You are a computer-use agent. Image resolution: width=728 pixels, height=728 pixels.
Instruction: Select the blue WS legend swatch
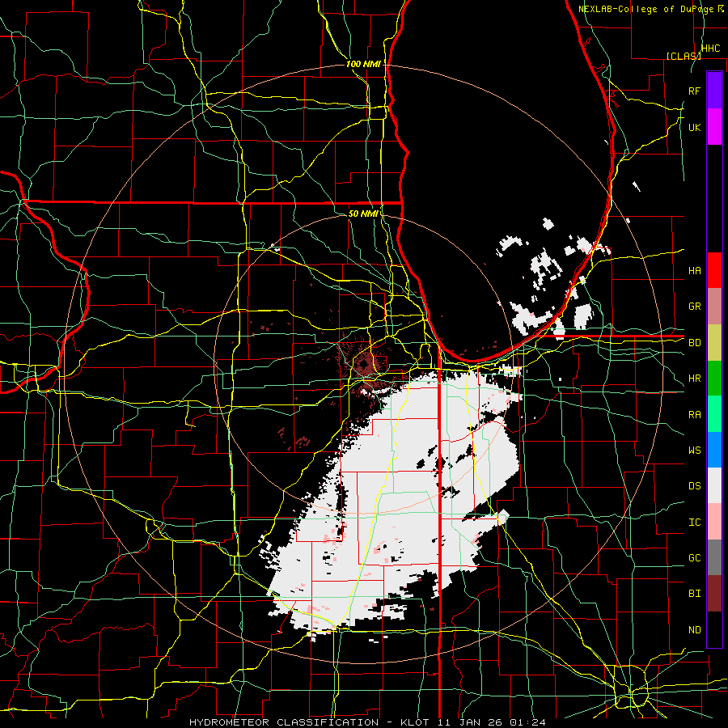[x=714, y=450]
